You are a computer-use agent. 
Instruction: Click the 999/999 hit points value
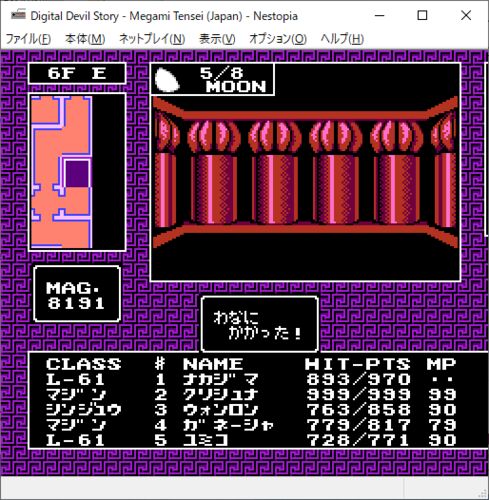[358, 395]
